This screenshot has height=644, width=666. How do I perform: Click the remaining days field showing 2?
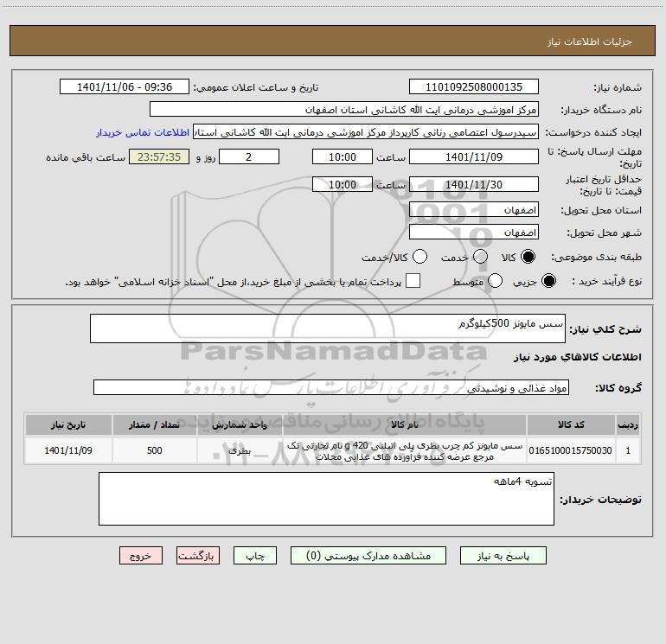click(x=249, y=156)
